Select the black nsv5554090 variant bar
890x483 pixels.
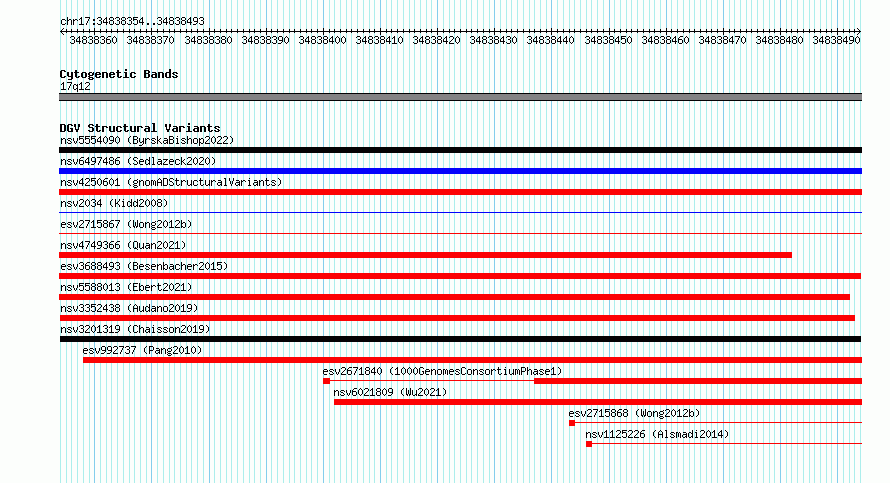460,150
